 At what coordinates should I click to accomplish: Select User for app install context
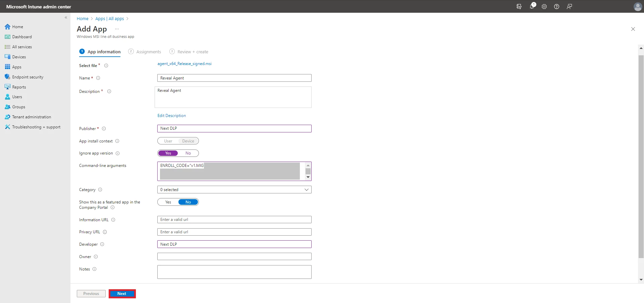pos(168,141)
